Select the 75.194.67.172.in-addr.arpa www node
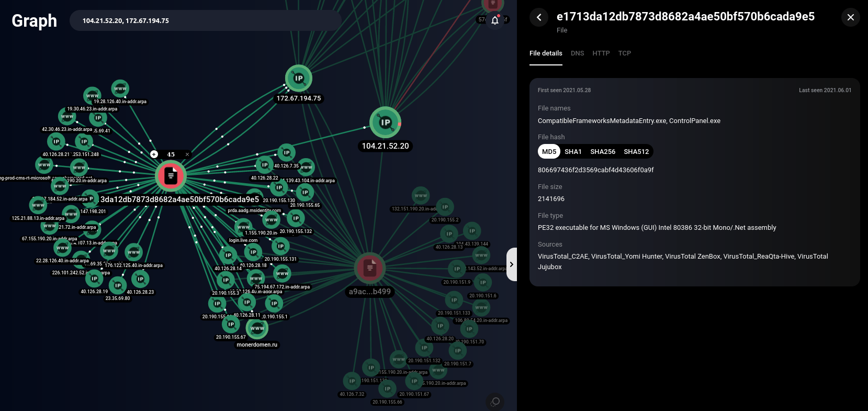868x411 pixels. (282, 273)
